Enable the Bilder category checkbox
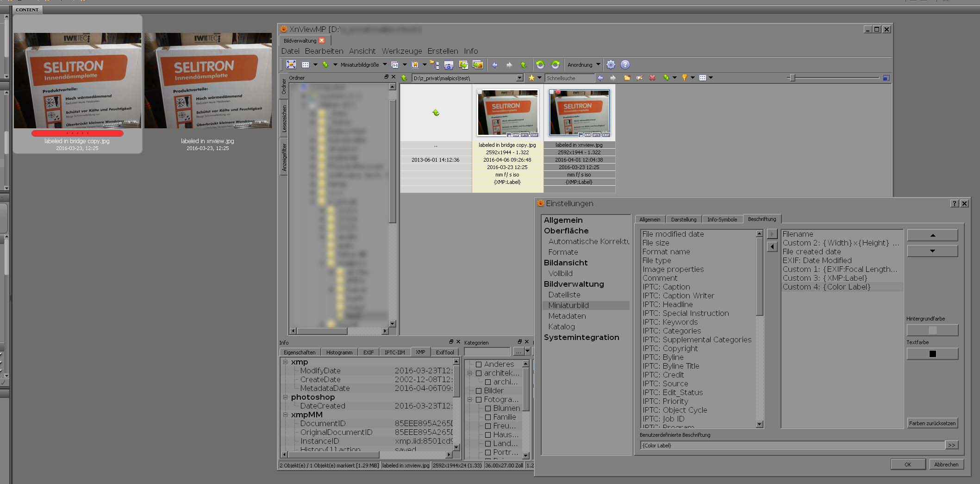Viewport: 980px width, 484px height. 479,391
